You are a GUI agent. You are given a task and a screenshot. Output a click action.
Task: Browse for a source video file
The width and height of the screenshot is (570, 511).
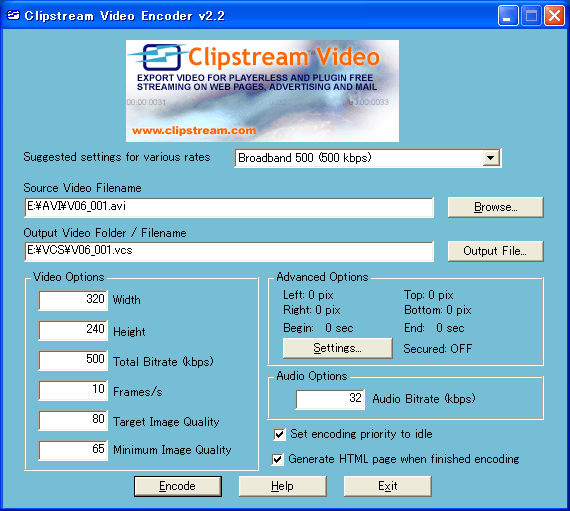(495, 207)
